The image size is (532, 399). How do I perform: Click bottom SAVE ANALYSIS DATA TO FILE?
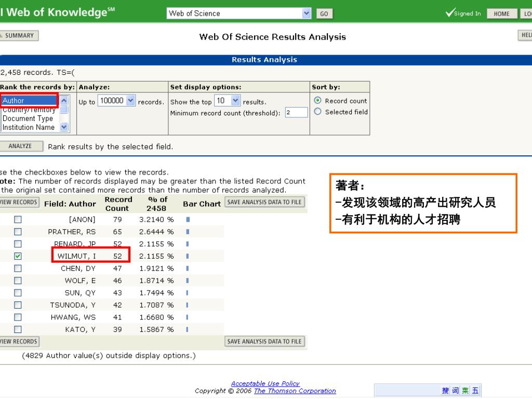point(264,341)
